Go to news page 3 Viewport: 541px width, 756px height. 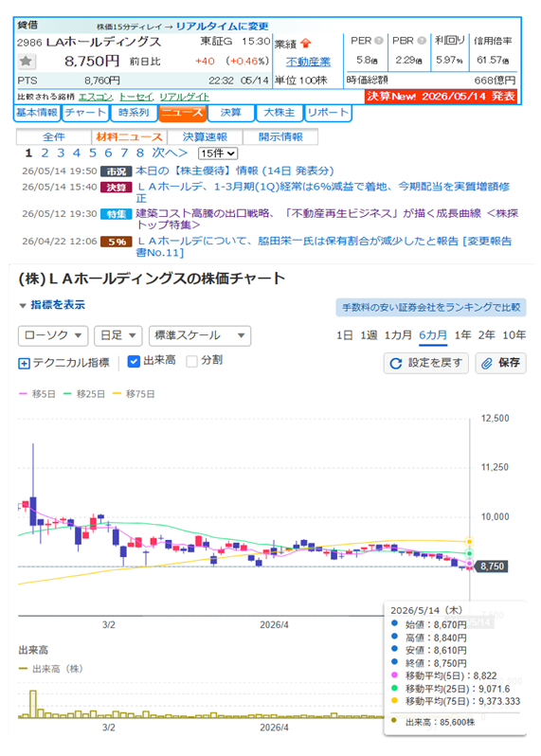(x=61, y=153)
